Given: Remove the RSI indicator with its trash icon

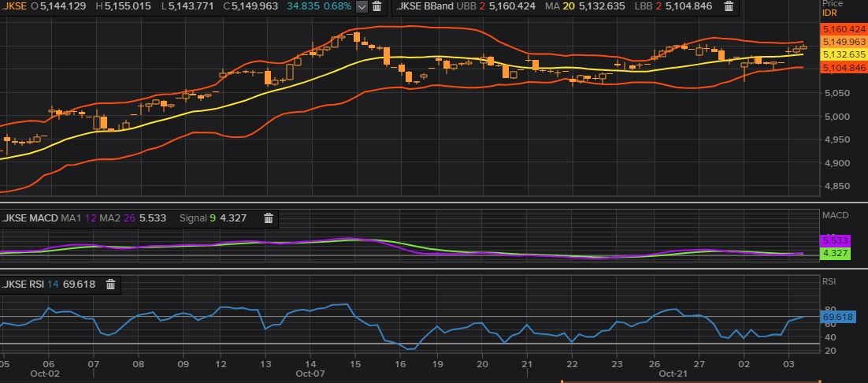Looking at the screenshot, I should (x=111, y=284).
